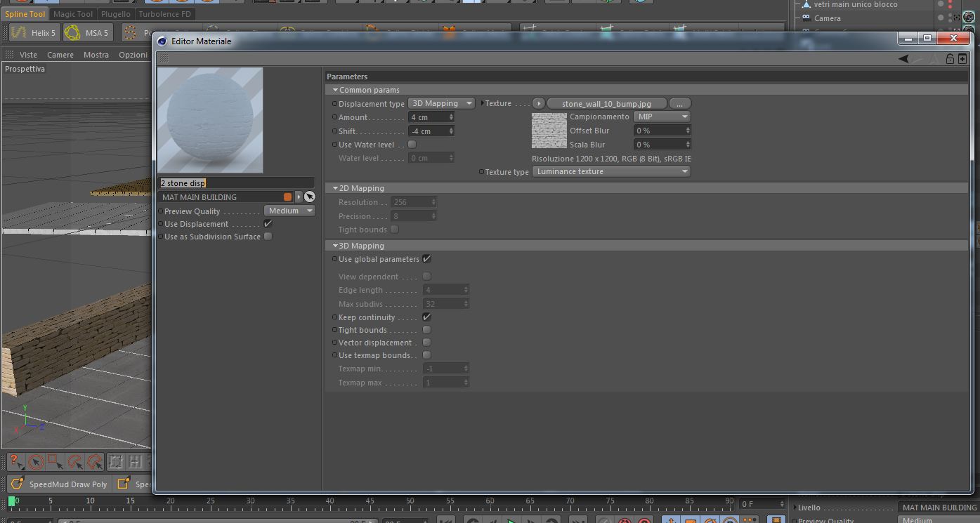Select the MSA 5 spline tool
980x523 pixels.
pyautogui.click(x=87, y=32)
